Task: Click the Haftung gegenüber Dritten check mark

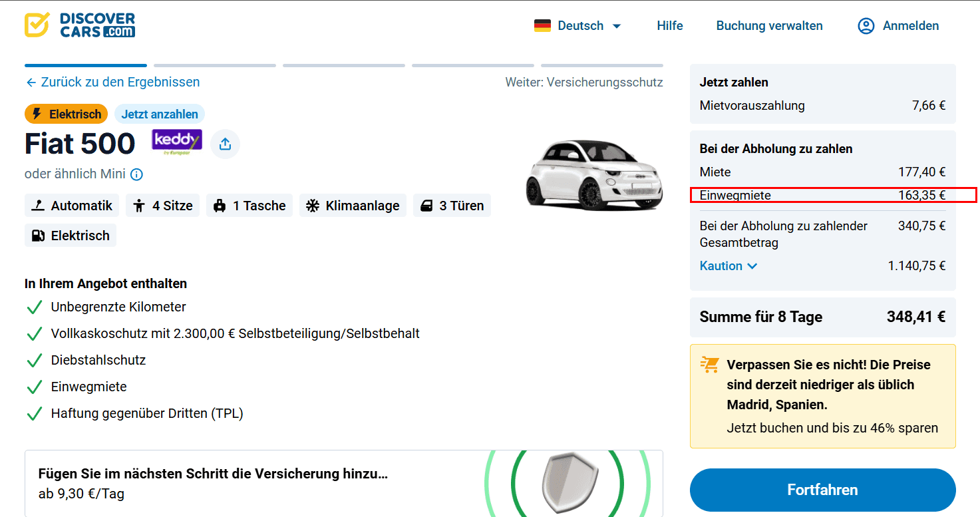Action: click(x=34, y=414)
